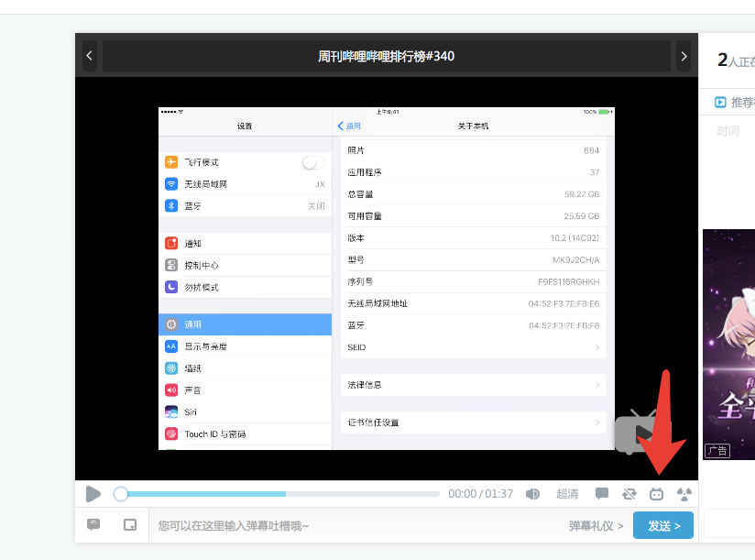Send comment with 发送 button

pyautogui.click(x=663, y=525)
